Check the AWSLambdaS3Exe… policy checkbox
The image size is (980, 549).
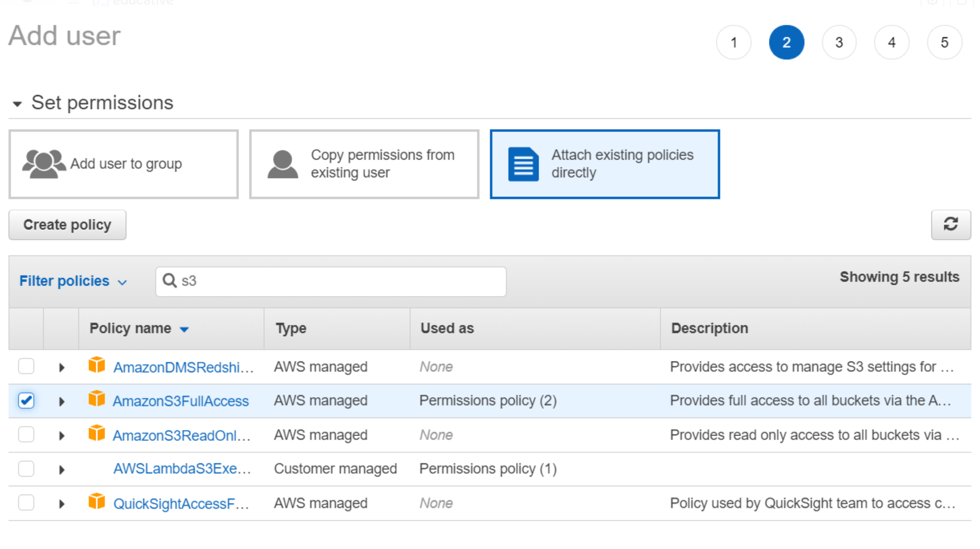26,469
